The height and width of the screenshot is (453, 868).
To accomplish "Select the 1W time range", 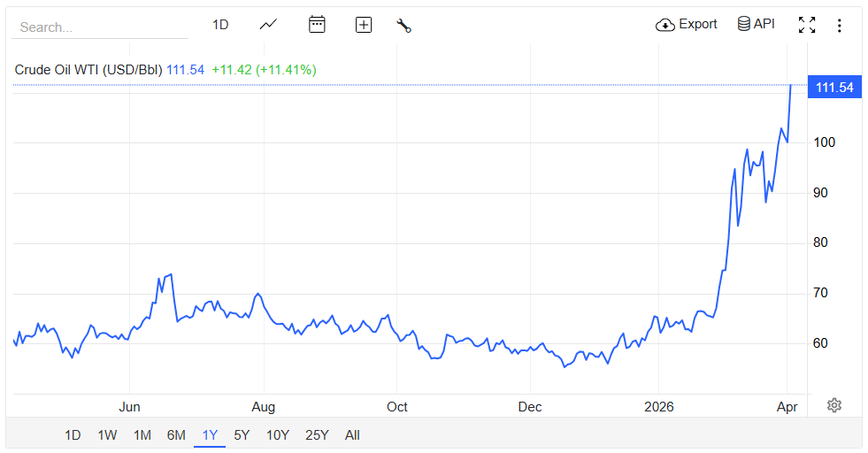I will (107, 434).
